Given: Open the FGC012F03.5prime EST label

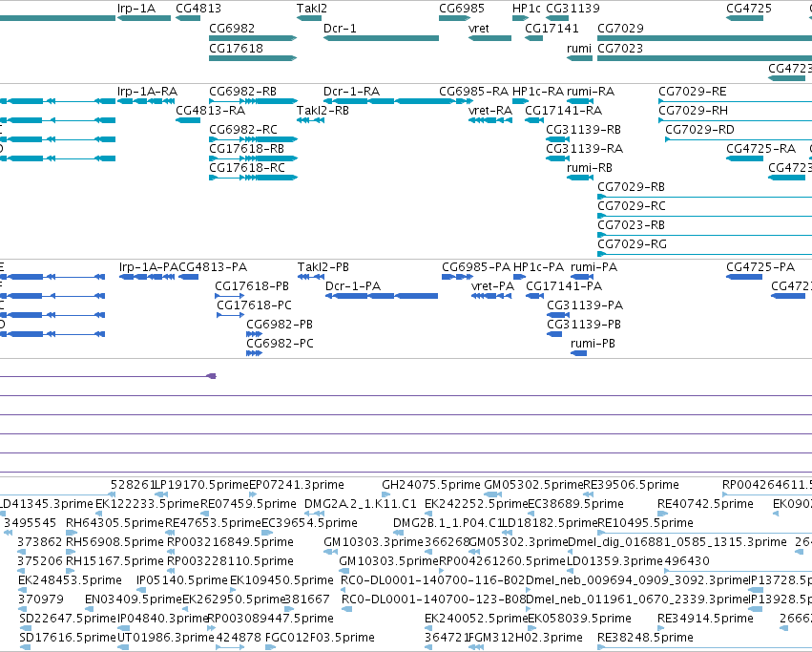Looking at the screenshot, I should click(x=320, y=638).
